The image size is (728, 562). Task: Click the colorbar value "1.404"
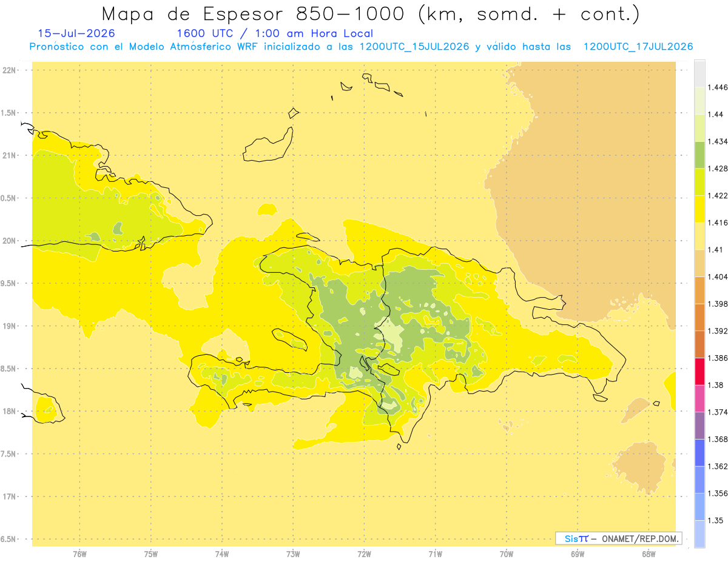(x=718, y=276)
